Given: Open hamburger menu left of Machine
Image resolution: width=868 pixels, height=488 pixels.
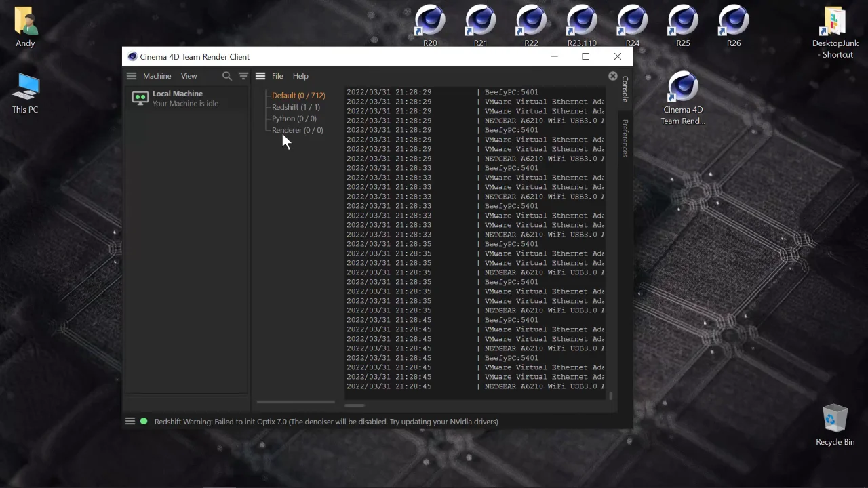Looking at the screenshot, I should [x=132, y=76].
